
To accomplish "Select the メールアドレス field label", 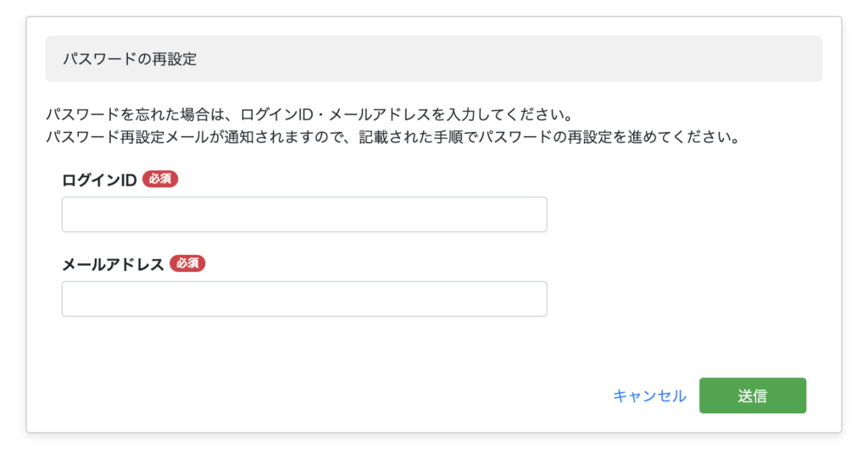I will point(113,264).
